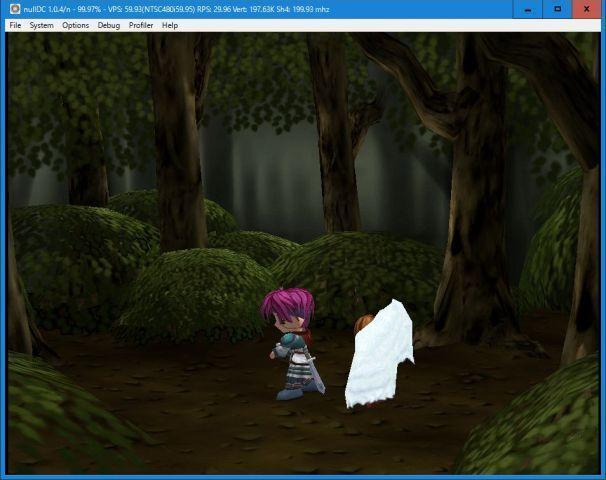Screen dimensions: 606x480
Task: Click the character's white cape
Action: [x=380, y=355]
